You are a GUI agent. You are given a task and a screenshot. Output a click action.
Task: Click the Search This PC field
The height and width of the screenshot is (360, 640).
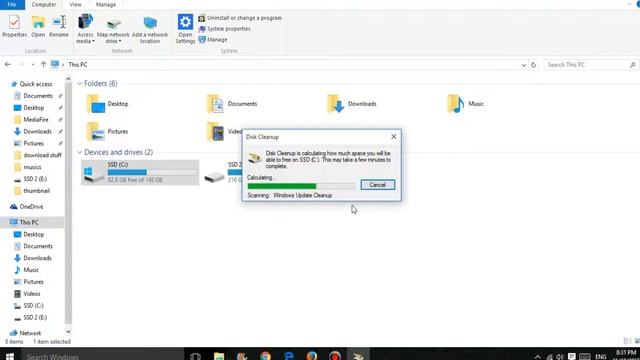click(x=590, y=65)
